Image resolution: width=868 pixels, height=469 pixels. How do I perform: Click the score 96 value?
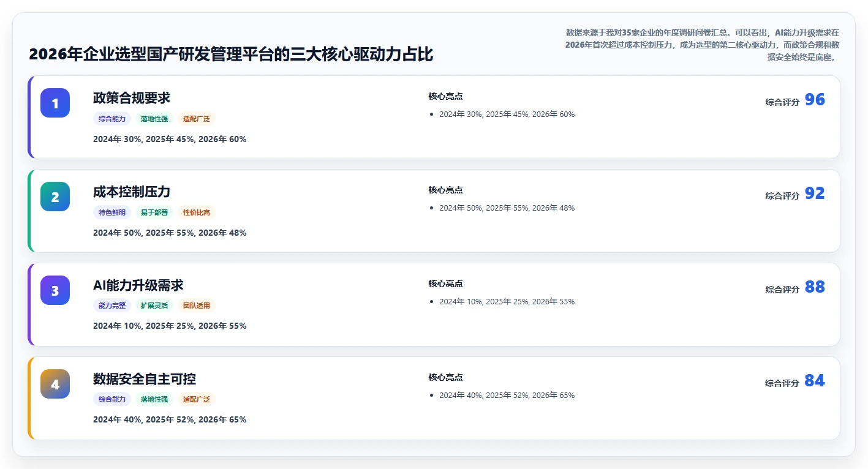tap(815, 100)
